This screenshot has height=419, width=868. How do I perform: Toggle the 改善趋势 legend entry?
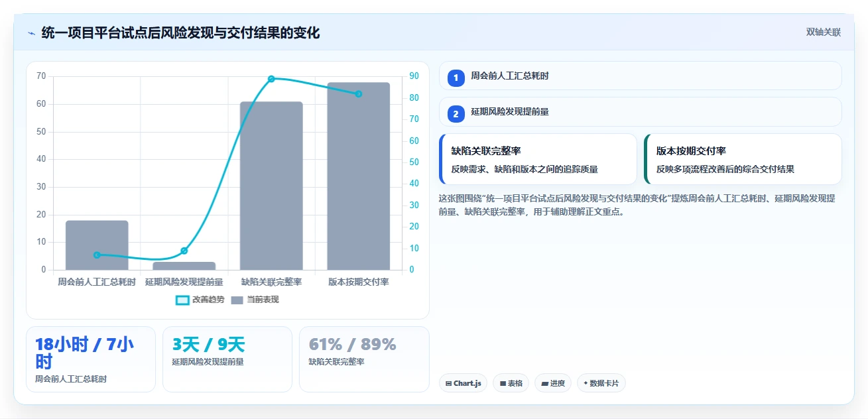point(200,300)
